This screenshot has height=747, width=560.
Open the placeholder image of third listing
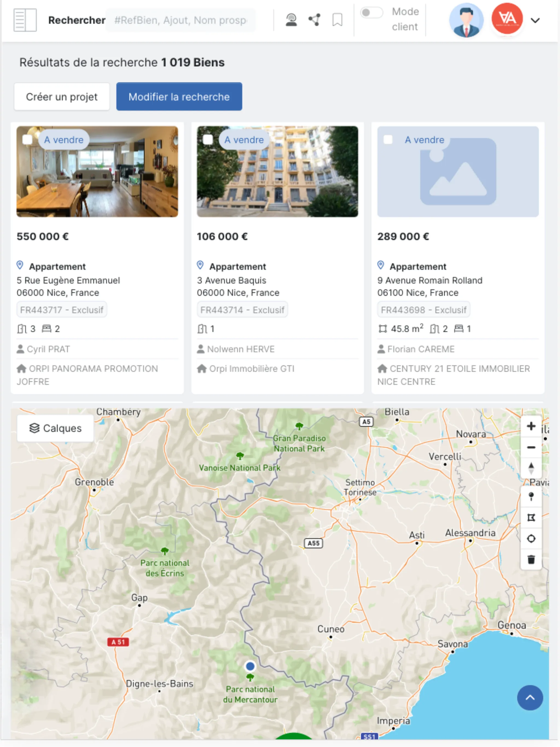458,171
